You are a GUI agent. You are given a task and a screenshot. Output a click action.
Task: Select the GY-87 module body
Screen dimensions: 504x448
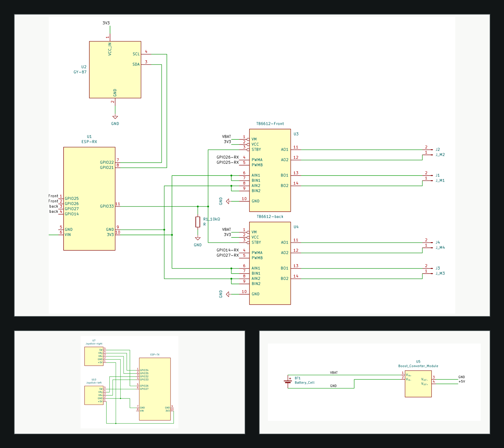pos(115,70)
